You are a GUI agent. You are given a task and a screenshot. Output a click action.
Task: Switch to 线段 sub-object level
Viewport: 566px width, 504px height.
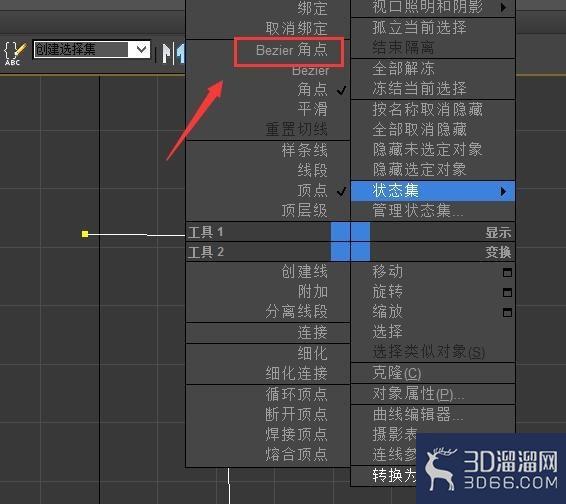point(312,170)
